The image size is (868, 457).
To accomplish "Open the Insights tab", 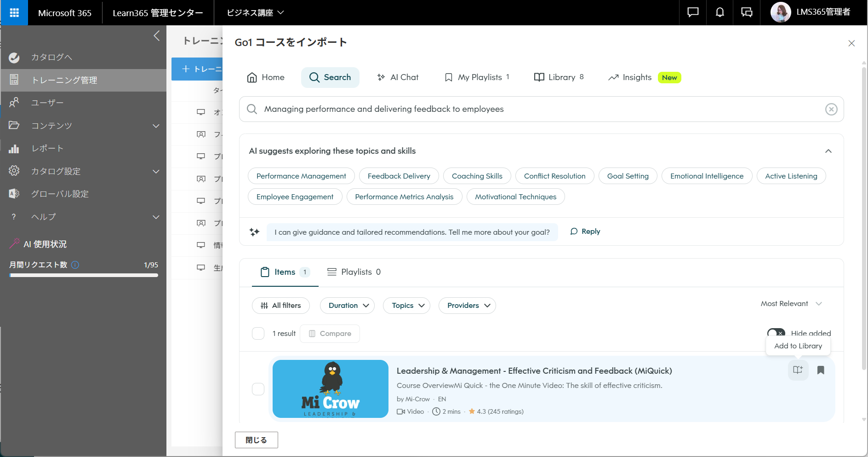I will (645, 77).
